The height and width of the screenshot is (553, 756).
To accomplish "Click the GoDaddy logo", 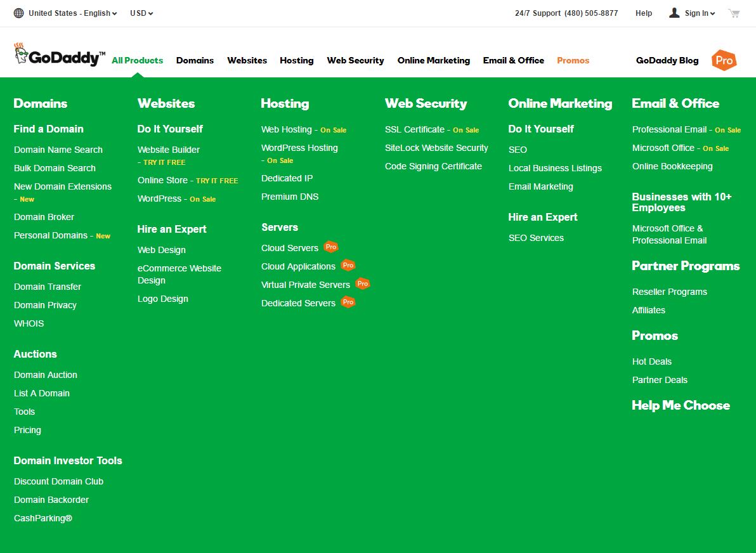I will [59, 56].
